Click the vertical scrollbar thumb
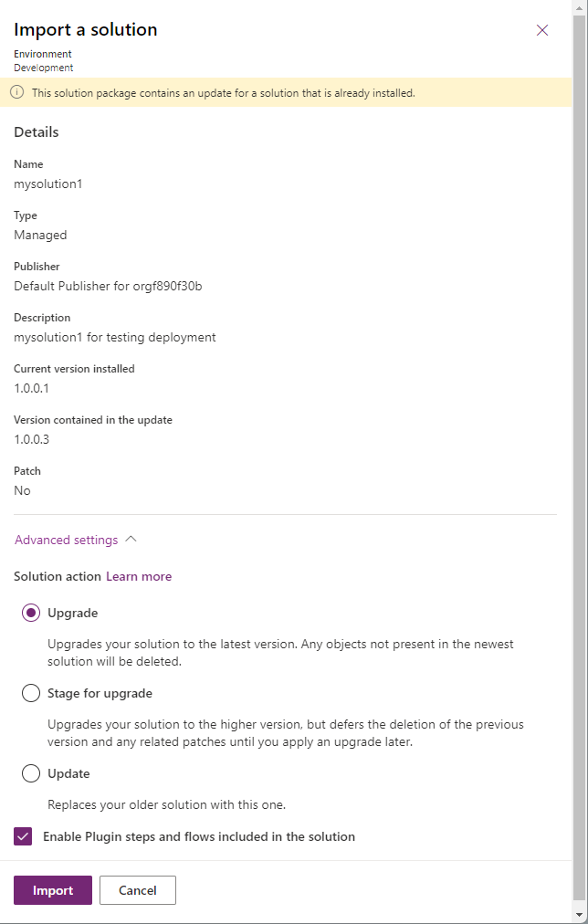Screen dimensions: 588x924 click(579, 457)
